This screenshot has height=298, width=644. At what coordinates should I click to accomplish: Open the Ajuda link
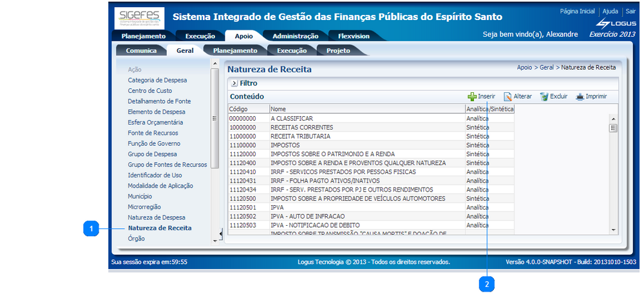[x=610, y=12]
